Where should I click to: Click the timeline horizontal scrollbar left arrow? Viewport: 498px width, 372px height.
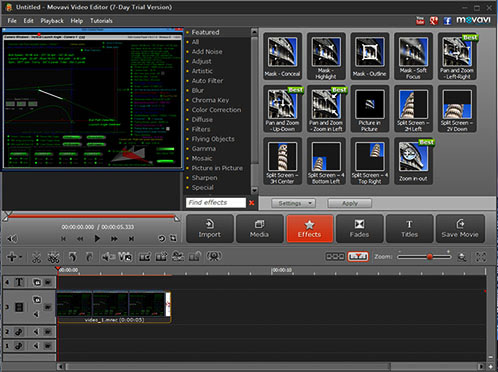pyautogui.click(x=60, y=366)
